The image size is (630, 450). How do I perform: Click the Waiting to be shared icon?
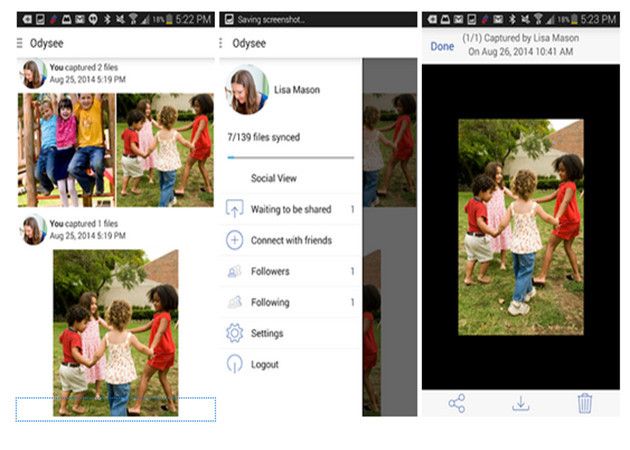[x=235, y=209]
